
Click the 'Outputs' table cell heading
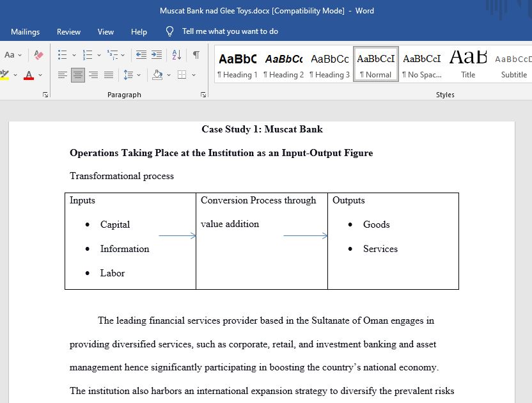pyautogui.click(x=348, y=200)
